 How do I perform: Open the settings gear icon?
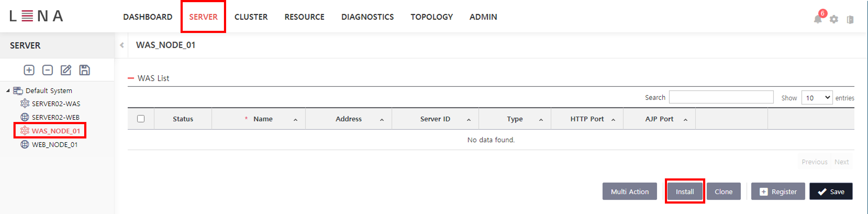pyautogui.click(x=834, y=20)
